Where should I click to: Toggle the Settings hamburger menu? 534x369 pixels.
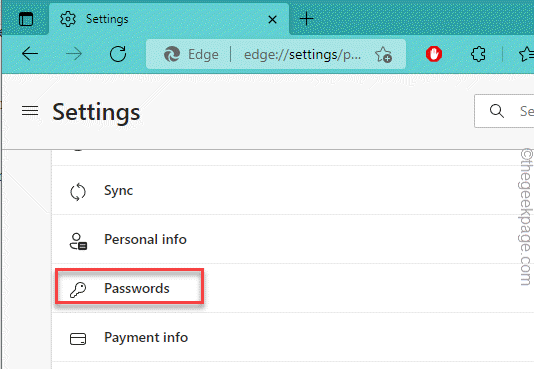click(30, 111)
